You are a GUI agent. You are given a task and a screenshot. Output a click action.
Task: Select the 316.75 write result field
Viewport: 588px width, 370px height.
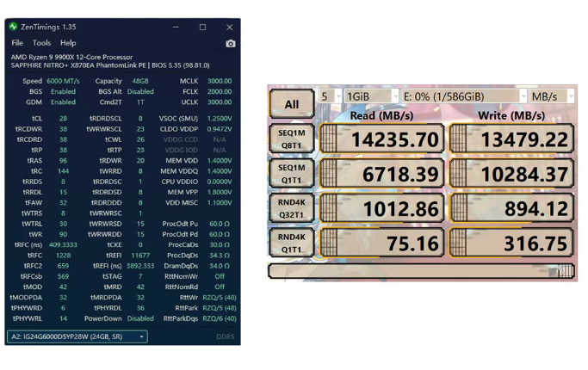pyautogui.click(x=511, y=243)
